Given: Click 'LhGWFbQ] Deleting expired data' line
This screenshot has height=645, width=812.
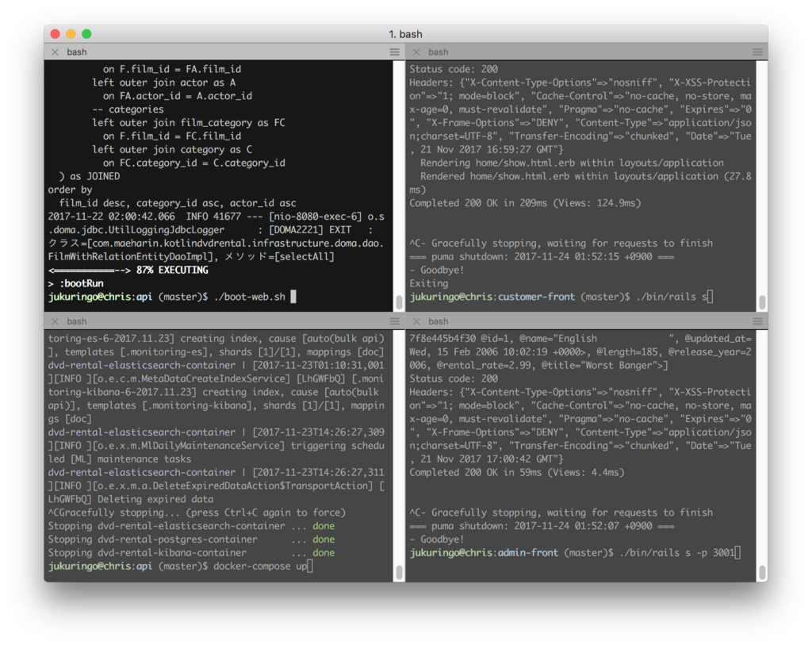Looking at the screenshot, I should coord(131,500).
